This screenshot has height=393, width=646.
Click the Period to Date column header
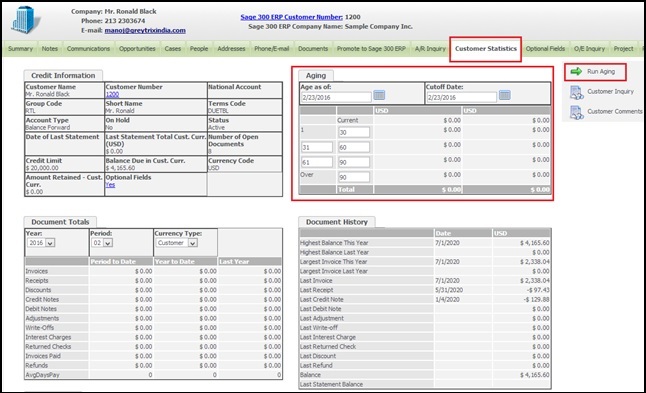(113, 262)
